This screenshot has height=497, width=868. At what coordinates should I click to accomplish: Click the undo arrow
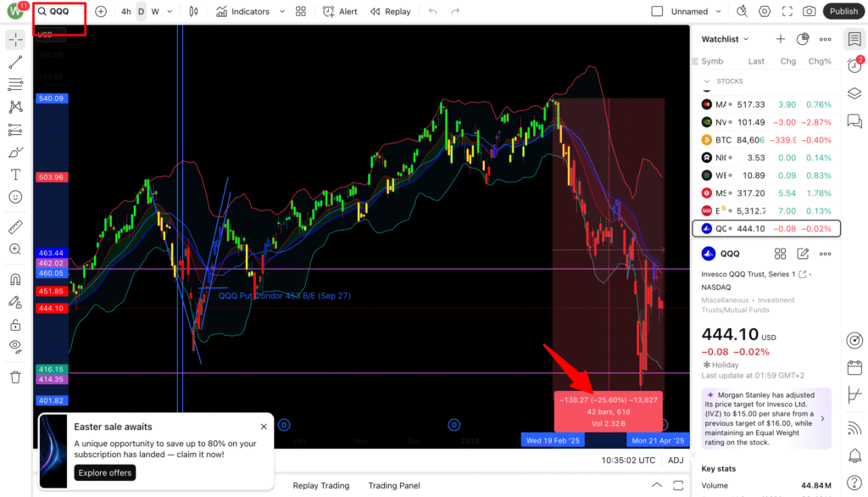click(433, 12)
